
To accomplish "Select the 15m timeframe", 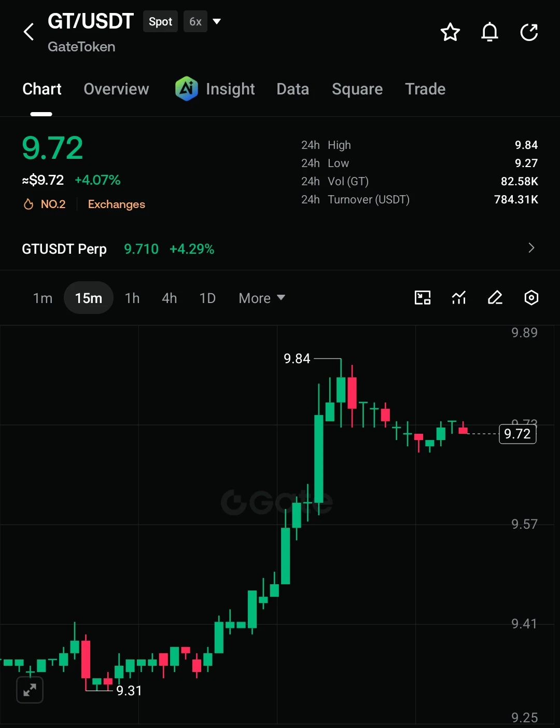I will tap(89, 298).
